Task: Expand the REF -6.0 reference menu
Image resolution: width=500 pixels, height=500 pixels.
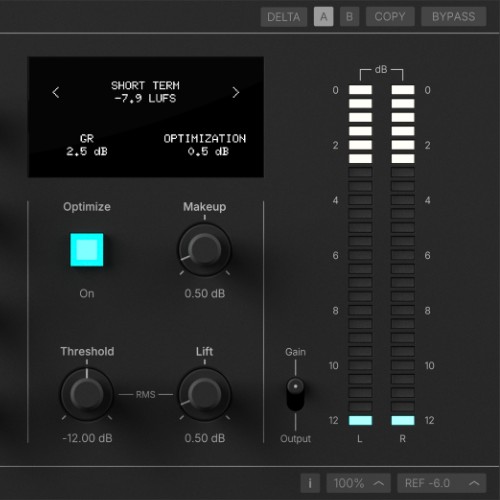Action: 442,483
